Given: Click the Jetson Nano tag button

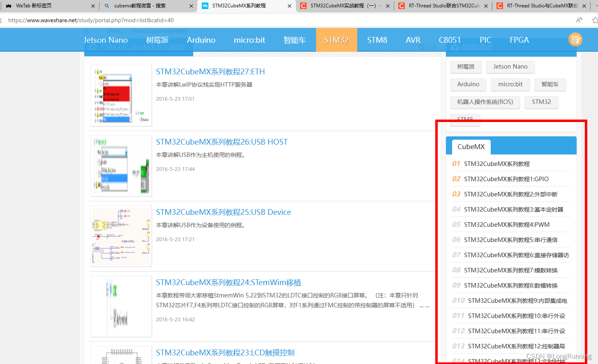Looking at the screenshot, I should coord(510,67).
